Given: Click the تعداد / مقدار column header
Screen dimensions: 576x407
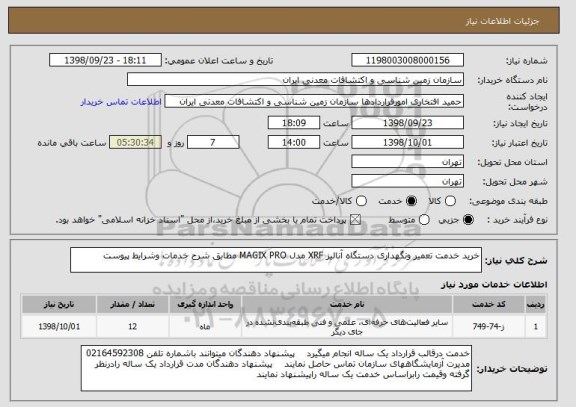Looking at the screenshot, I should coord(132,305).
